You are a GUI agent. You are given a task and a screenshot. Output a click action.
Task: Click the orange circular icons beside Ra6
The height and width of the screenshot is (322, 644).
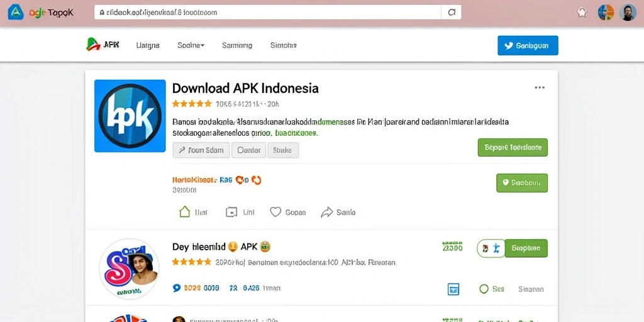point(248,180)
